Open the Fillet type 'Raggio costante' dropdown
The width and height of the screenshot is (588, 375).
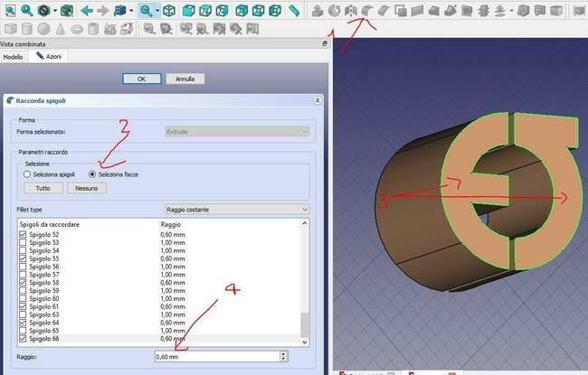(233, 209)
